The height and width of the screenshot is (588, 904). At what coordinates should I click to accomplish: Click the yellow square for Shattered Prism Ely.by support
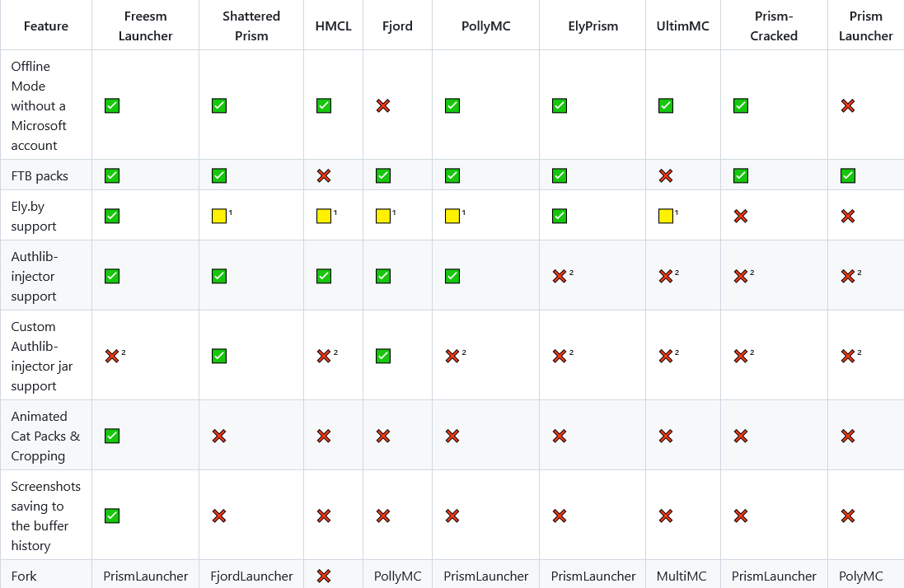[219, 216]
